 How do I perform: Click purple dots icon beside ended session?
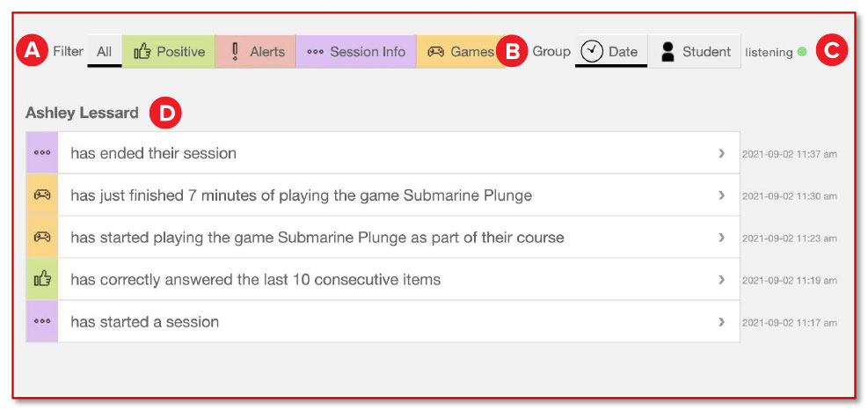(x=42, y=153)
